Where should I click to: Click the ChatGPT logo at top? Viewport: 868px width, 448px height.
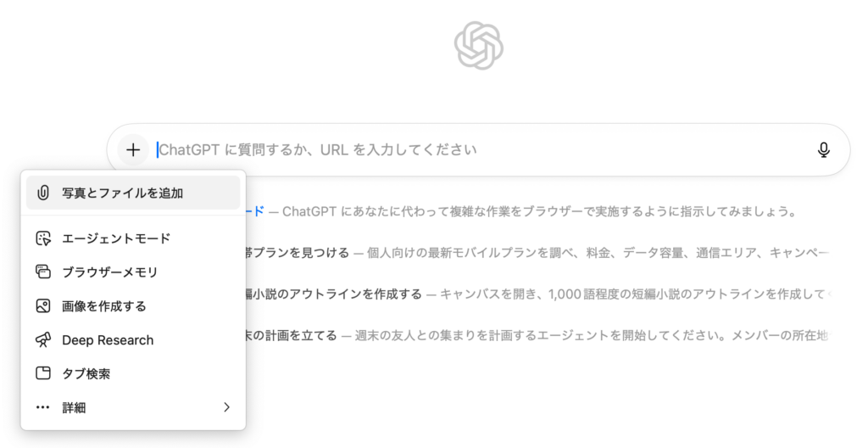[x=479, y=45]
